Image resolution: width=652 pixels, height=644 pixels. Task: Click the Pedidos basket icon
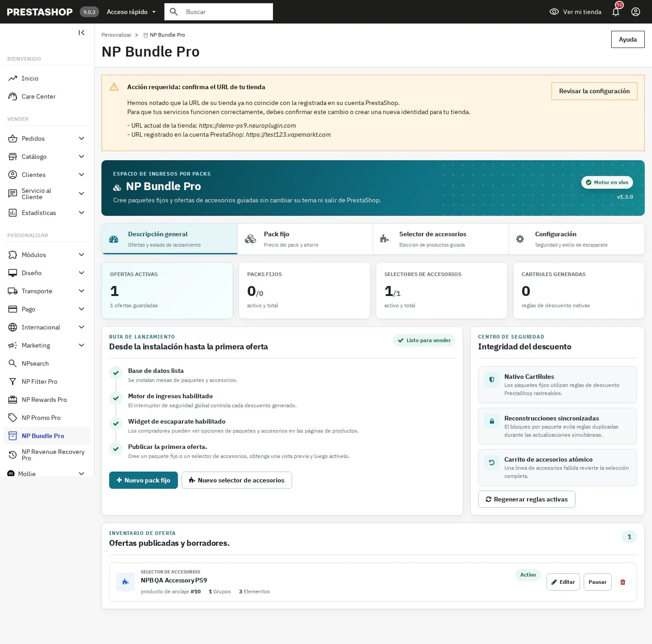click(x=13, y=138)
